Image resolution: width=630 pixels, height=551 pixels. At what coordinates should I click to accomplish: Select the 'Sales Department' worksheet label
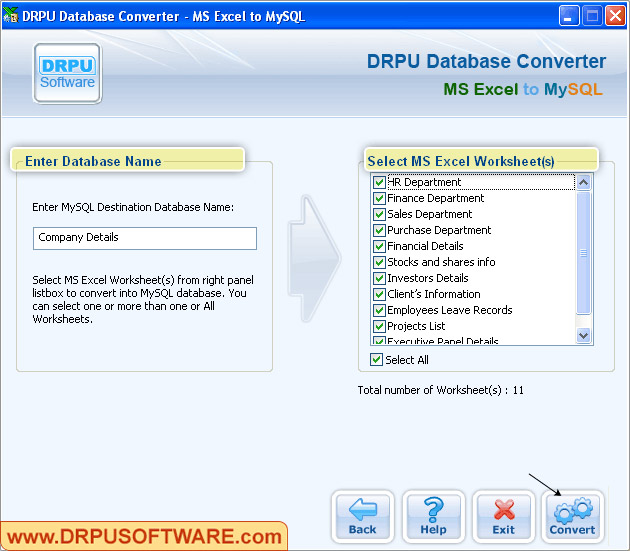430,214
